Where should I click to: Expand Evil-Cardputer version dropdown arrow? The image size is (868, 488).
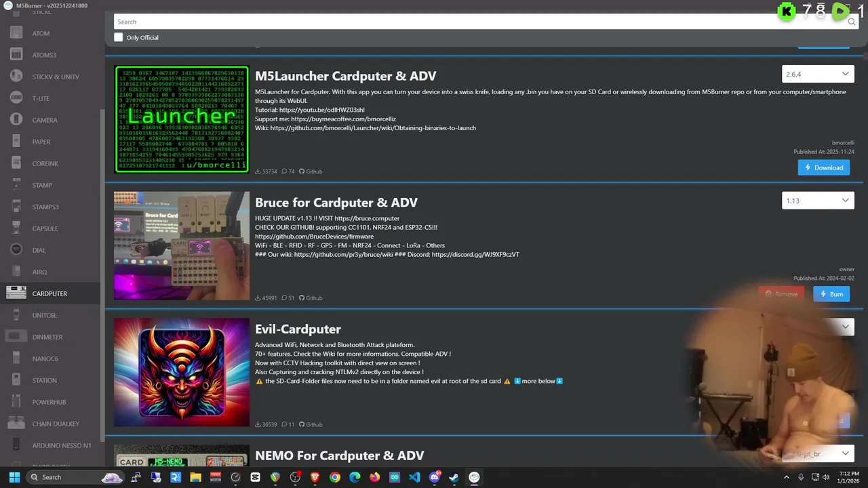click(x=846, y=327)
